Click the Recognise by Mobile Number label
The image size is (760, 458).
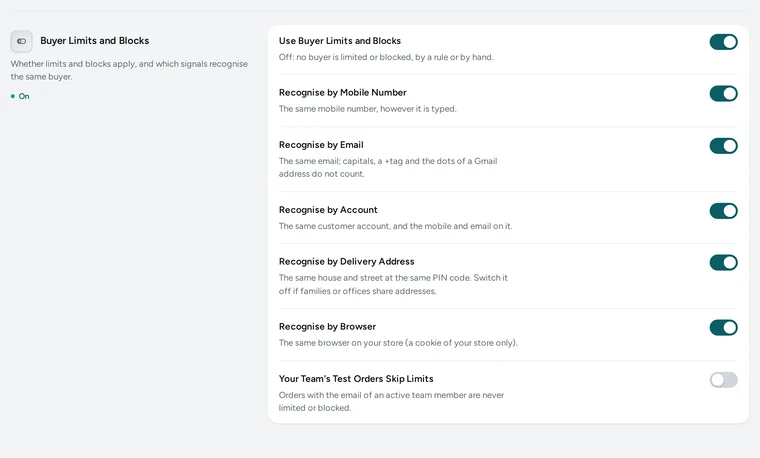point(343,93)
